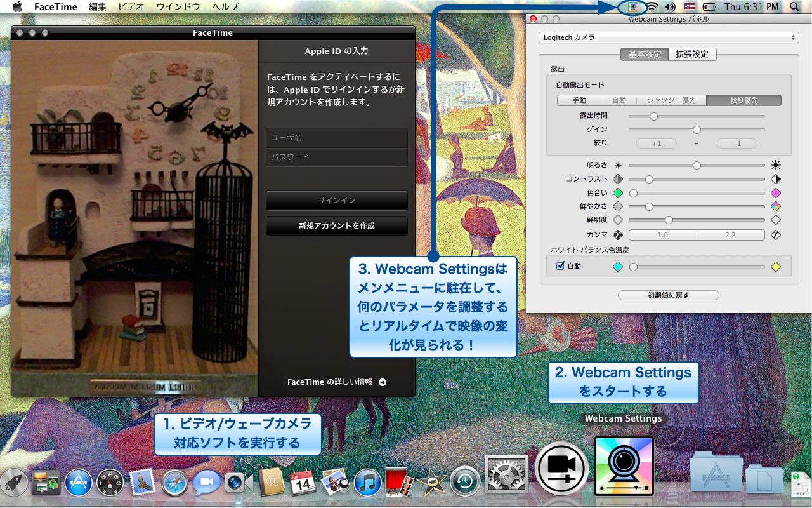Click the menu bar clock Thu 6:31 PM
The width and height of the screenshot is (812, 508).
[x=751, y=7]
